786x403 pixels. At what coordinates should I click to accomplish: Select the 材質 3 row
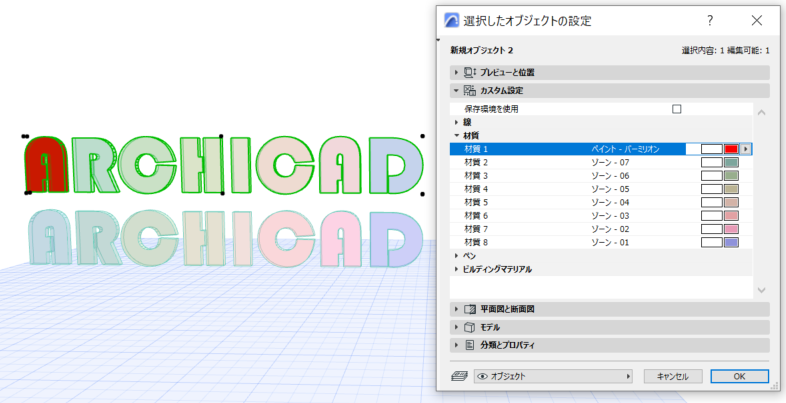(601, 176)
